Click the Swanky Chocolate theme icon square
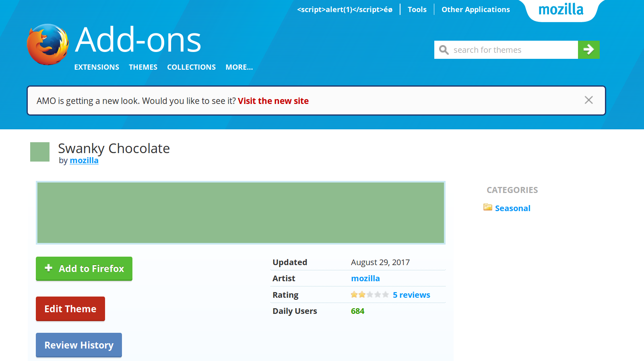 point(40,152)
